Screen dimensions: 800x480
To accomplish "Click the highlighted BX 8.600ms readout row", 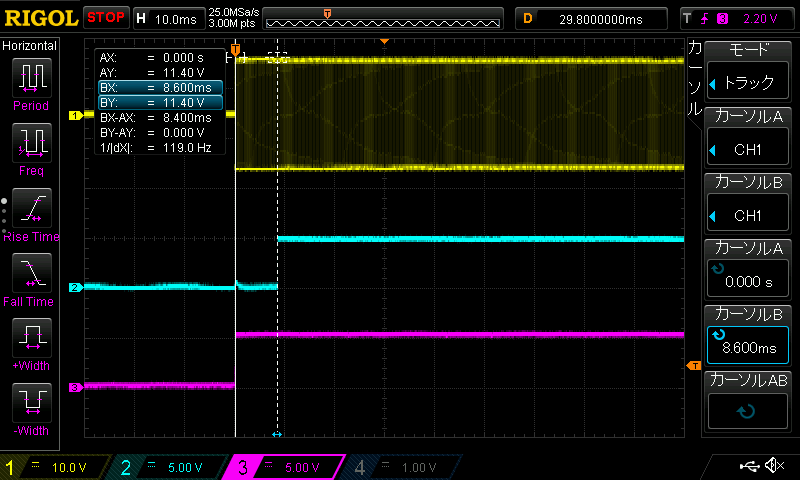I will (x=160, y=88).
